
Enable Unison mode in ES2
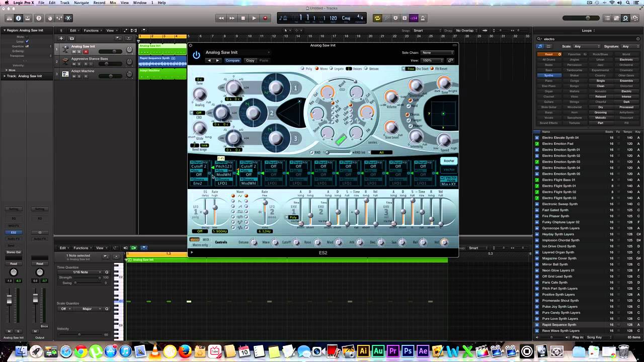pyautogui.click(x=366, y=68)
